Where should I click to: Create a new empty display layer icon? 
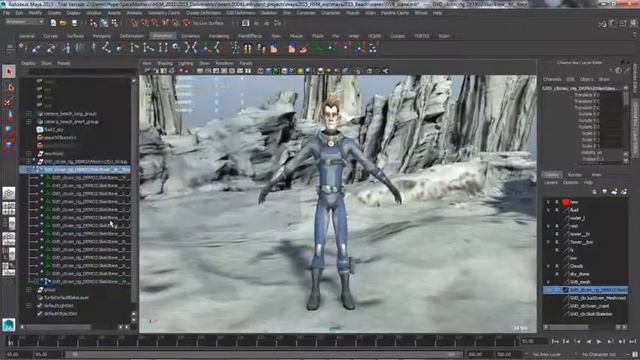point(614,191)
